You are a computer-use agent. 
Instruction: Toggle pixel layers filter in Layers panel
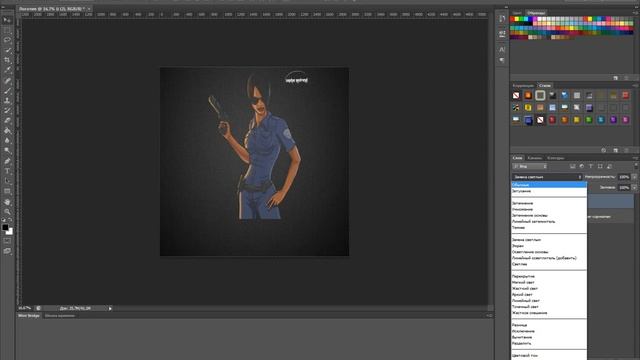pos(573,166)
